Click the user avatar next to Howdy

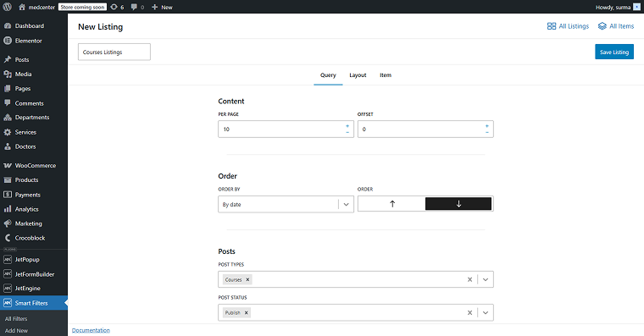point(636,7)
